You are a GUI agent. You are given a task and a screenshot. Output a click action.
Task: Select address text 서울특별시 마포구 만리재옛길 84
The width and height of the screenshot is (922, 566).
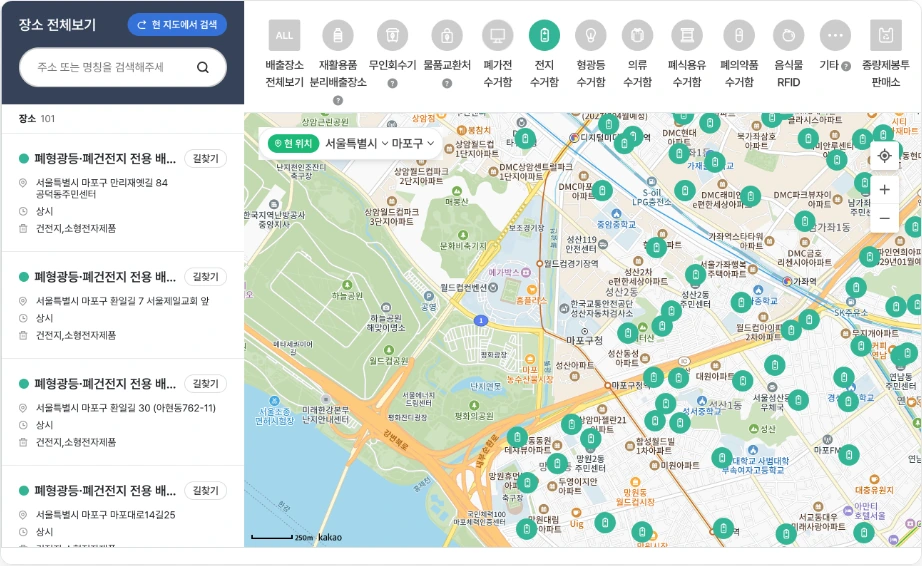tap(102, 183)
